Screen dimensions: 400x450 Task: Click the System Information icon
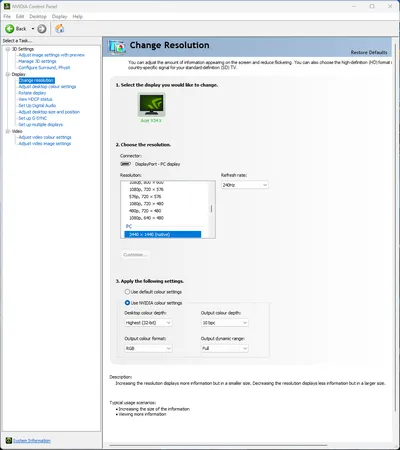click(9, 440)
